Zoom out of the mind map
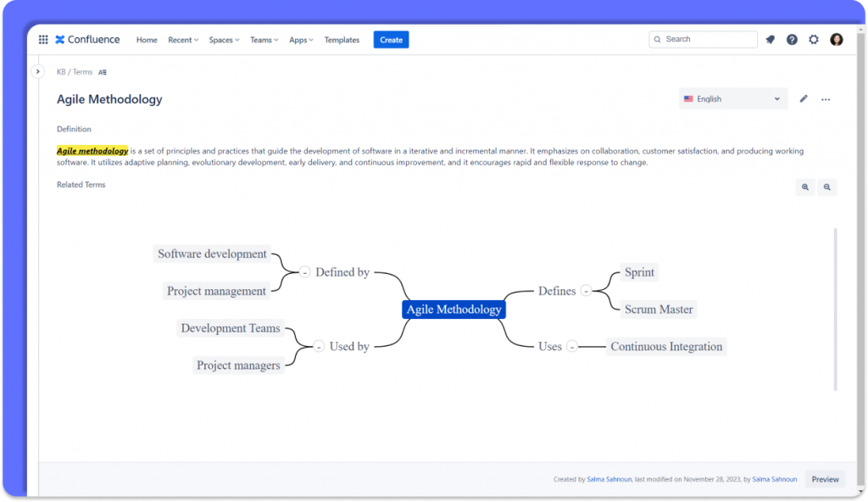 pos(826,187)
